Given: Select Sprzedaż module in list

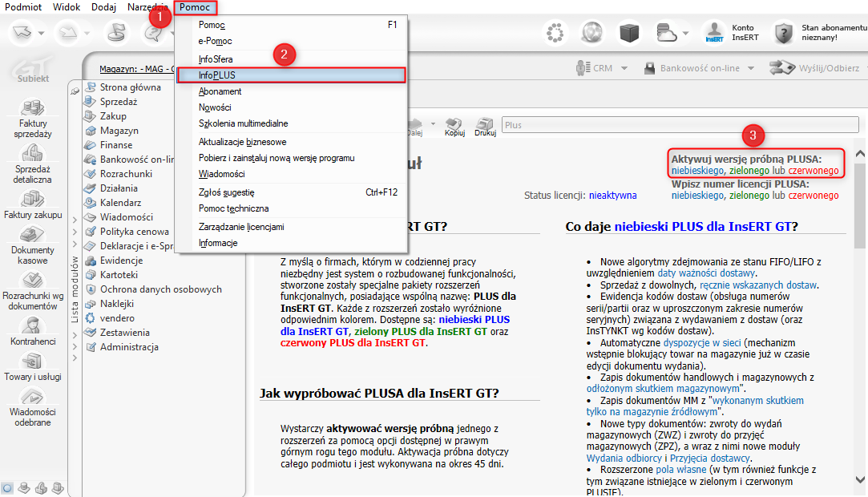Looking at the screenshot, I should (x=119, y=101).
